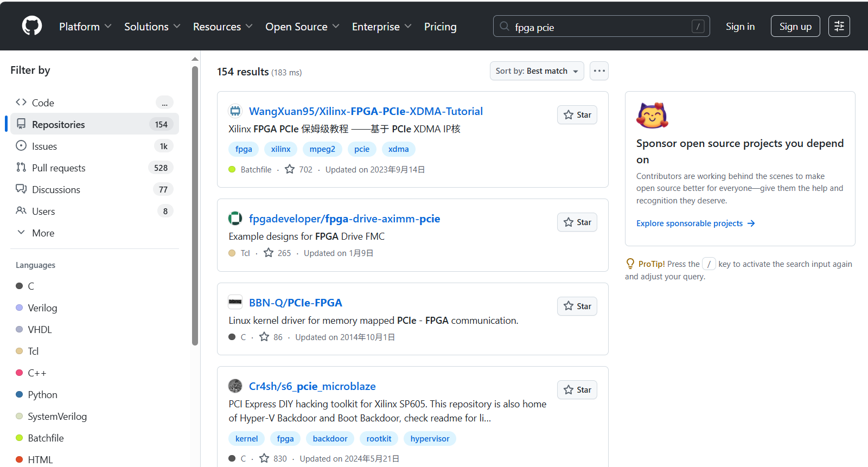868x467 pixels.
Task: Click the Sign in link
Action: pos(740,26)
